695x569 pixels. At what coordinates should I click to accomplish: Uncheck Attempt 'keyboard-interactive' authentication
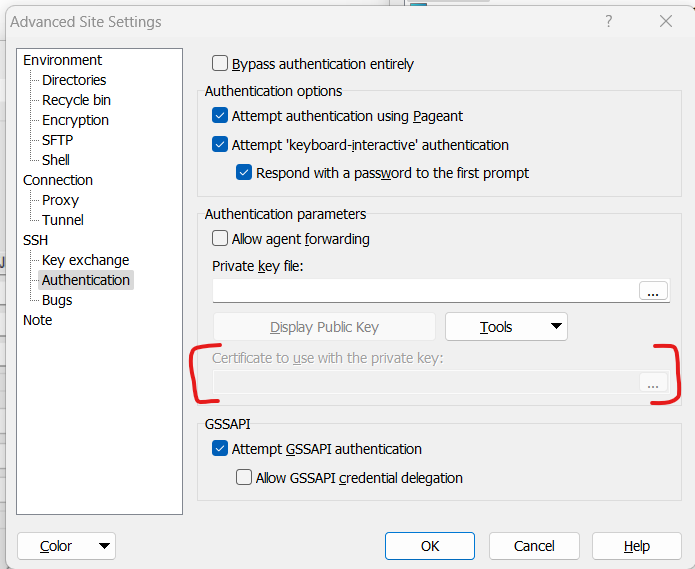click(221, 145)
